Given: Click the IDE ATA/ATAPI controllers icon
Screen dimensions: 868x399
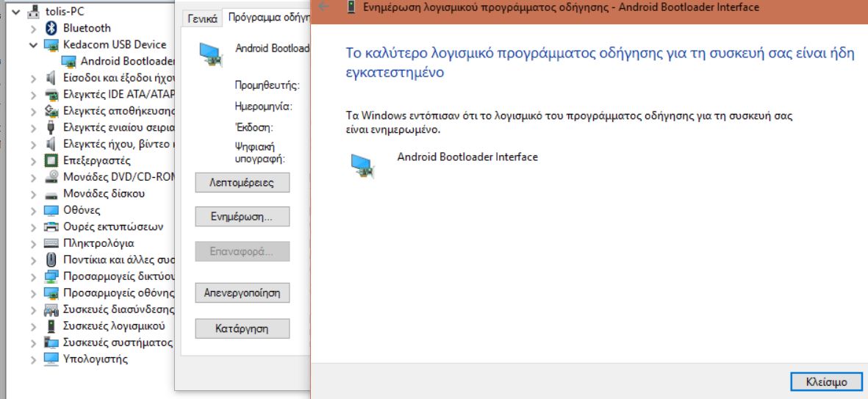Looking at the screenshot, I should point(51,95).
